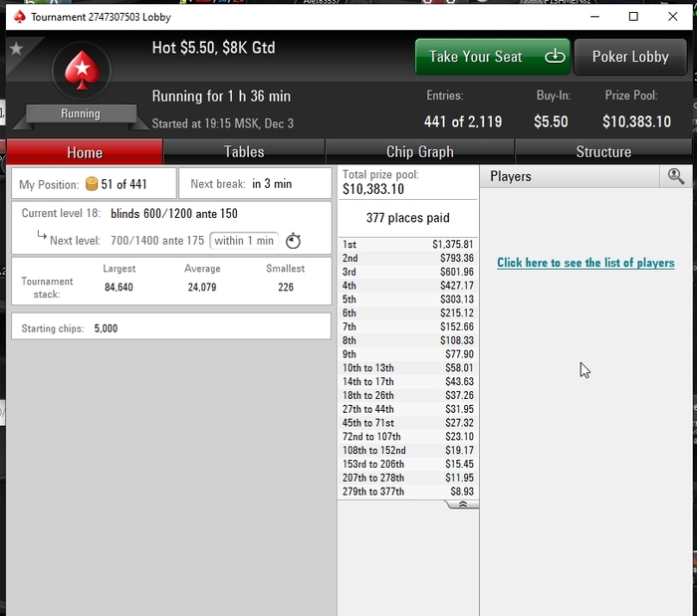Switch to the Tables tab
The width and height of the screenshot is (697, 616).
(x=244, y=152)
